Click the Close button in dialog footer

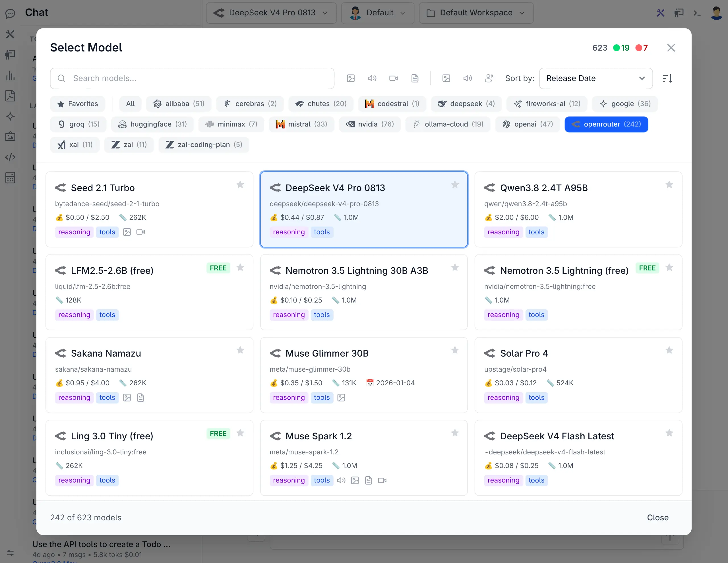point(657,517)
